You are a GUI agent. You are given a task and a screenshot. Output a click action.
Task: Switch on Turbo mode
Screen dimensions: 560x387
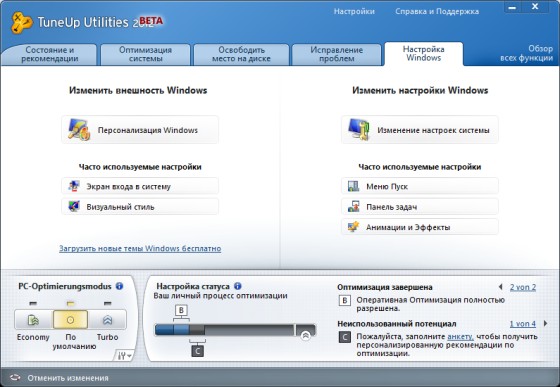(108, 320)
